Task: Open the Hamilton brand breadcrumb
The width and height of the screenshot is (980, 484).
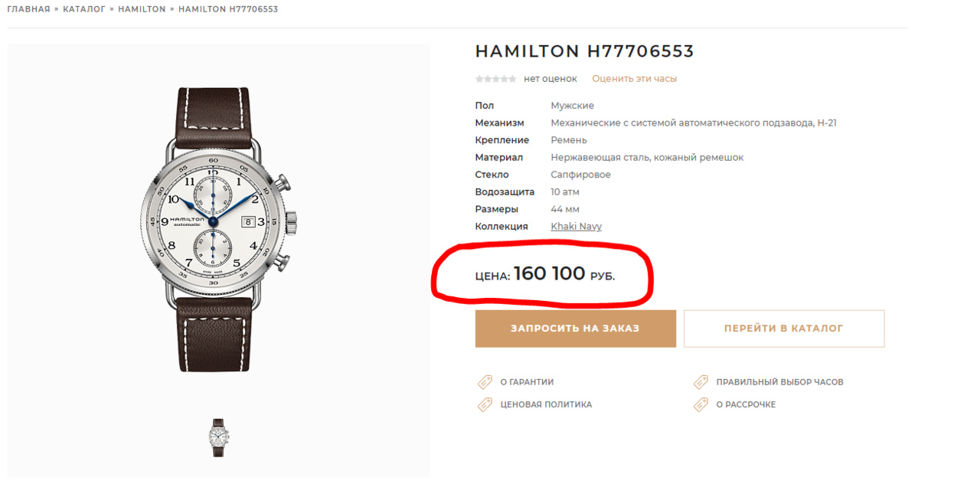Action: (142, 9)
